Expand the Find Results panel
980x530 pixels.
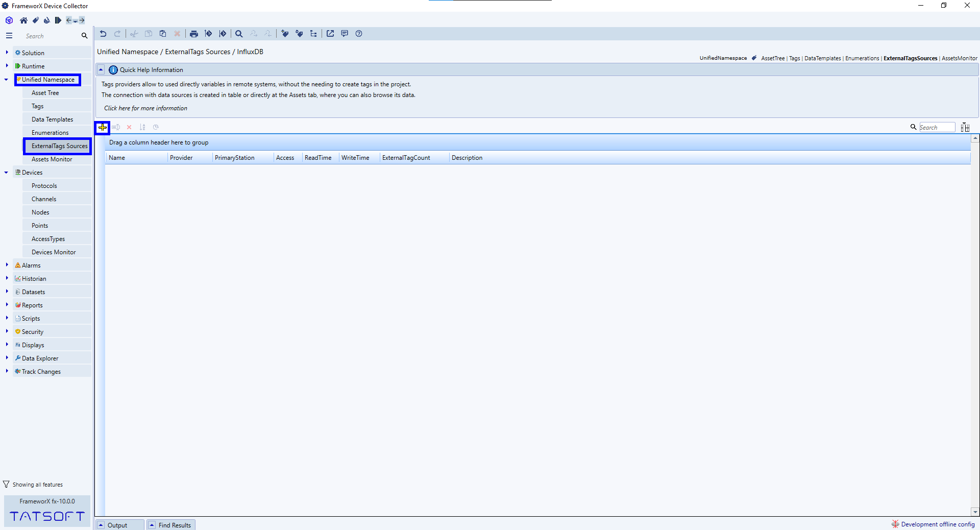152,525
